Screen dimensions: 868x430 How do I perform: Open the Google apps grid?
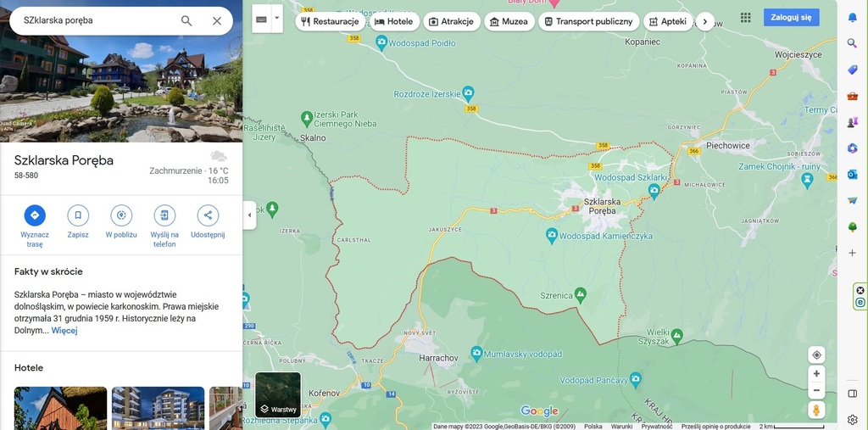[745, 18]
